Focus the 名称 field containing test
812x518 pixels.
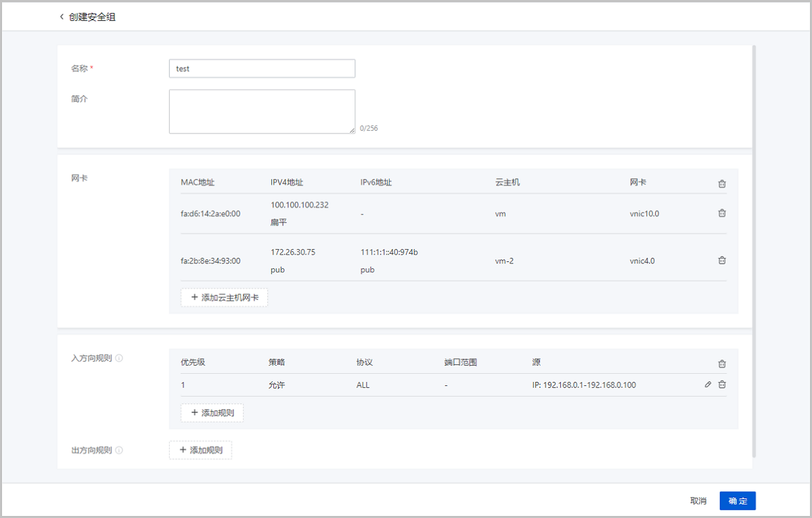click(x=262, y=68)
